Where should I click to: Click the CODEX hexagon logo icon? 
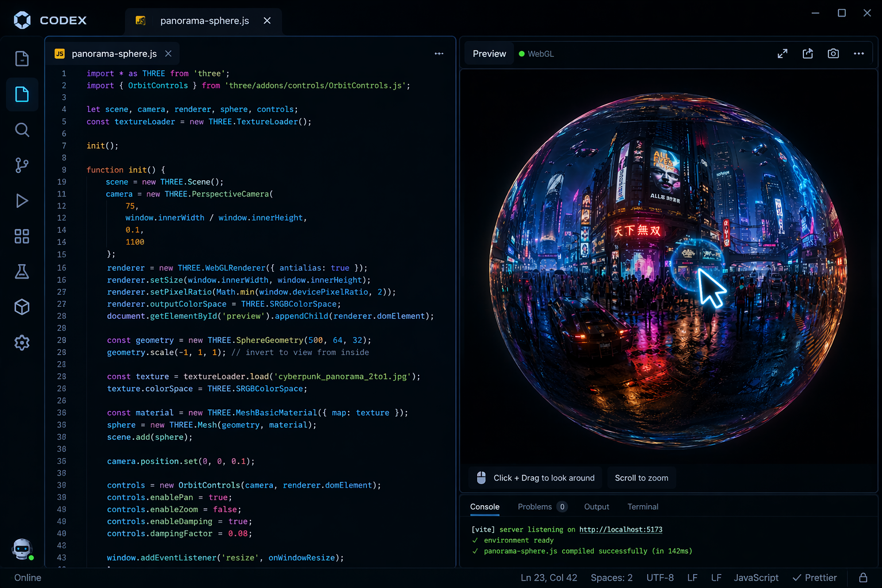(x=22, y=20)
